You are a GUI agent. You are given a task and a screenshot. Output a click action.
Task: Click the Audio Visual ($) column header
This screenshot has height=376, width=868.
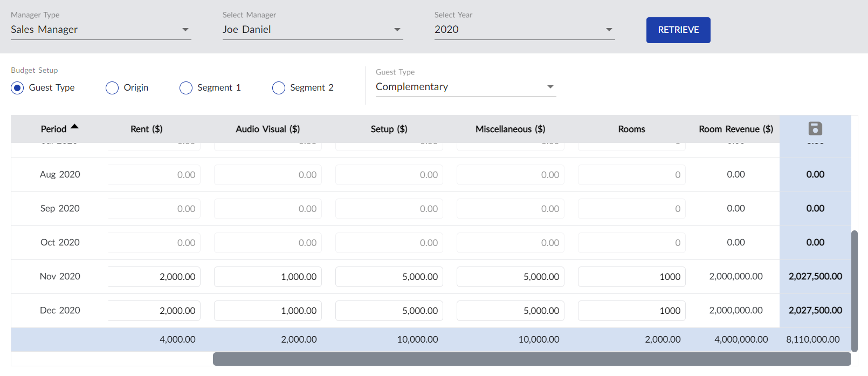(268, 129)
